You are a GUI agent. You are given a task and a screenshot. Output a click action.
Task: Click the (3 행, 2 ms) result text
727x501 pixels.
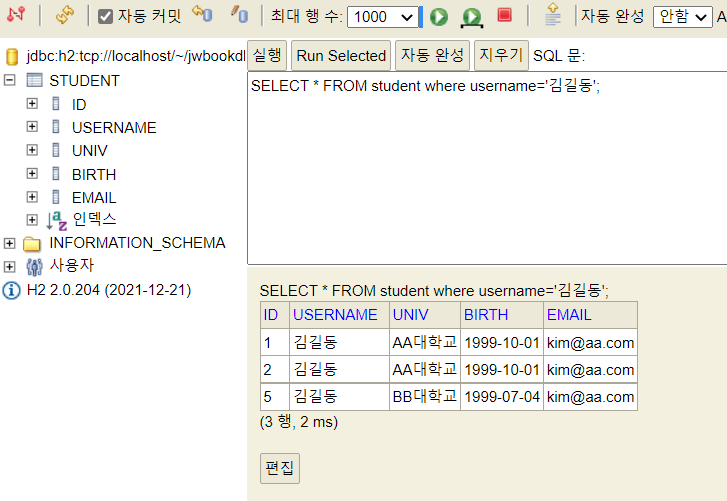[x=299, y=422]
